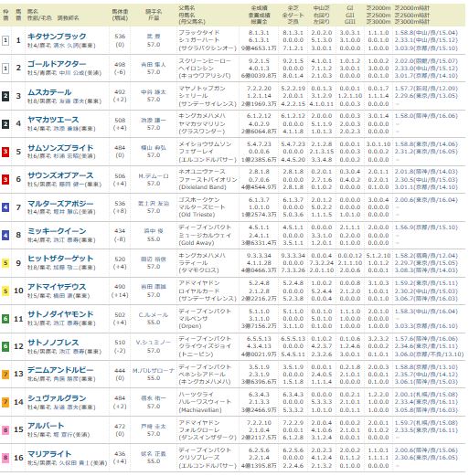View デニムアンドルビー horse details
Screen dimensions: 469x476
coord(60,370)
